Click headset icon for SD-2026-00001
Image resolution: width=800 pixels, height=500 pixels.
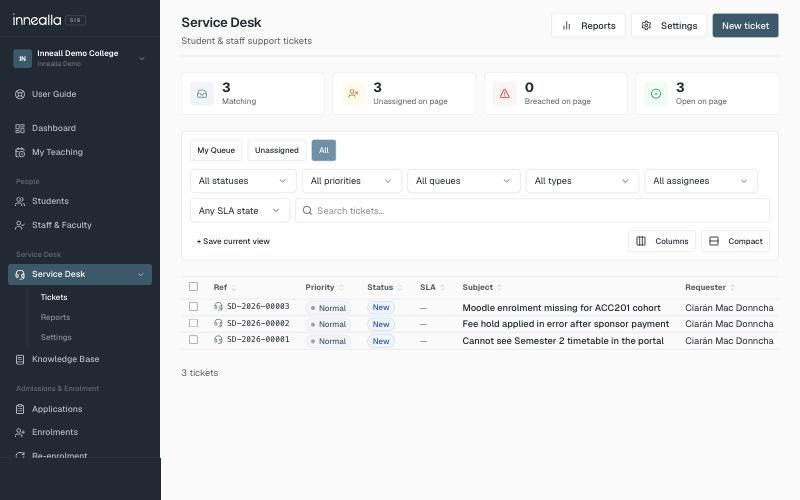point(218,340)
